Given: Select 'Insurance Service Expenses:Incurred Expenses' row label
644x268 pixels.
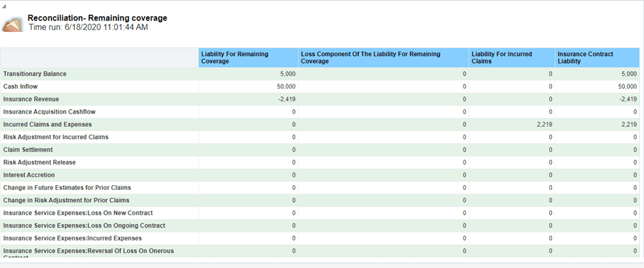Looking at the screenshot, I should [72, 238].
